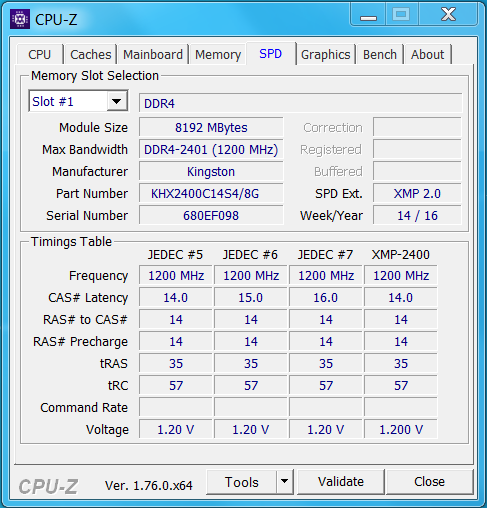The height and width of the screenshot is (508, 487).
Task: Click the XMP-2400 tRAS value 35
Action: 401,364
